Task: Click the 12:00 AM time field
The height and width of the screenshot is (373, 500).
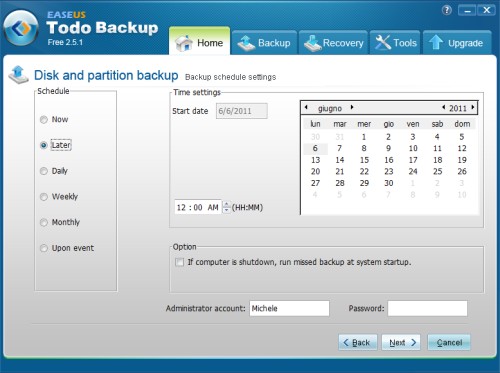Action: click(x=198, y=207)
